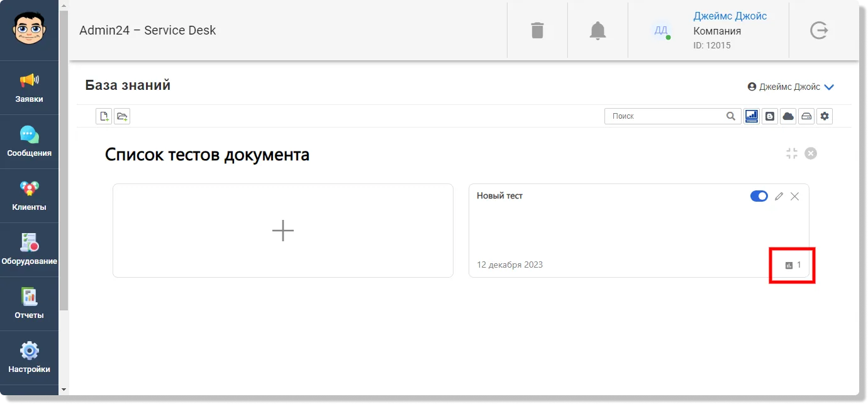Click the sidebar scrollbar up arrow

(64, 6)
